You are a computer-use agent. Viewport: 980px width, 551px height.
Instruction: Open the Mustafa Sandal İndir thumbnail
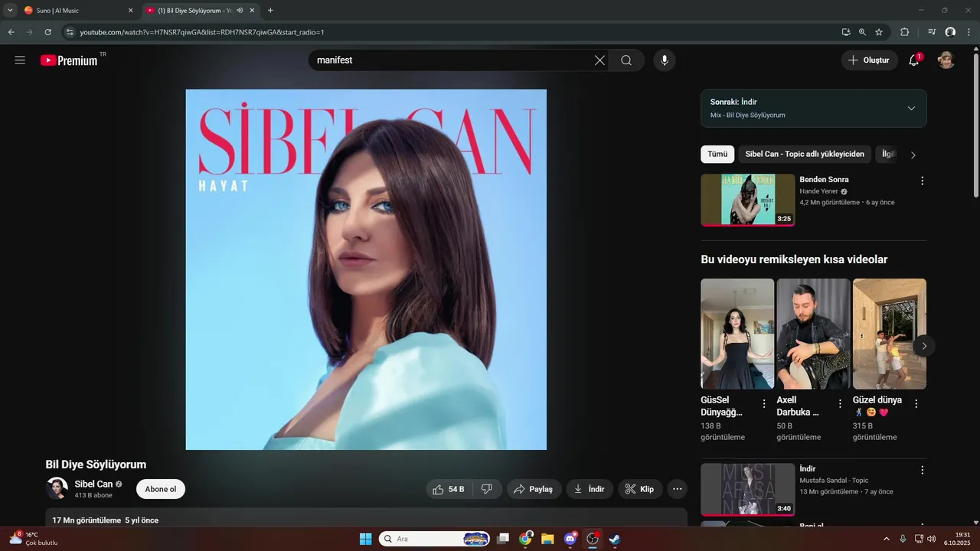(x=747, y=490)
